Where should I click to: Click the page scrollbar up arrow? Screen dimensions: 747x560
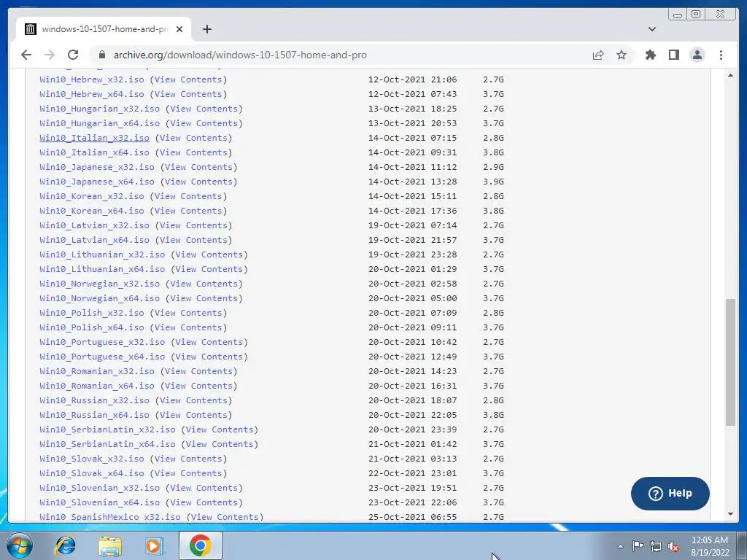pos(730,75)
